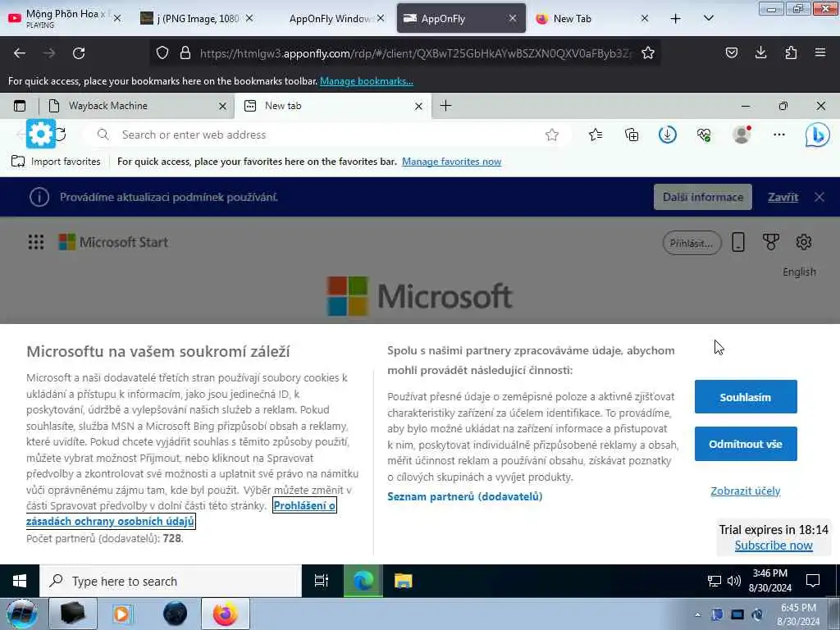This screenshot has width=840, height=630.
Task: Open Microsoft Rewards trophy icon
Action: (x=771, y=242)
